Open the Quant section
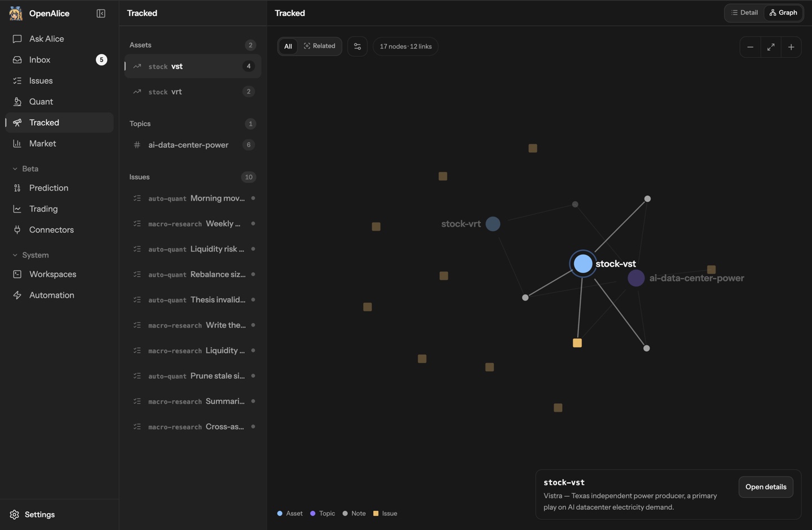The image size is (812, 530). coord(59,101)
